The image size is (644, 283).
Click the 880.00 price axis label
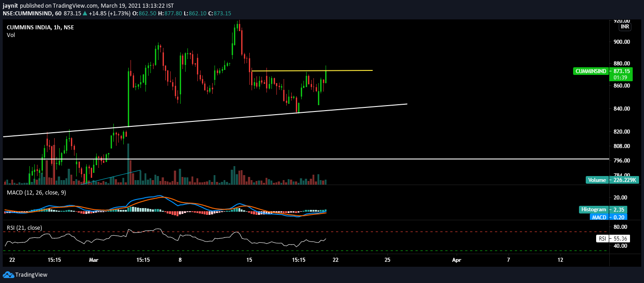622,64
